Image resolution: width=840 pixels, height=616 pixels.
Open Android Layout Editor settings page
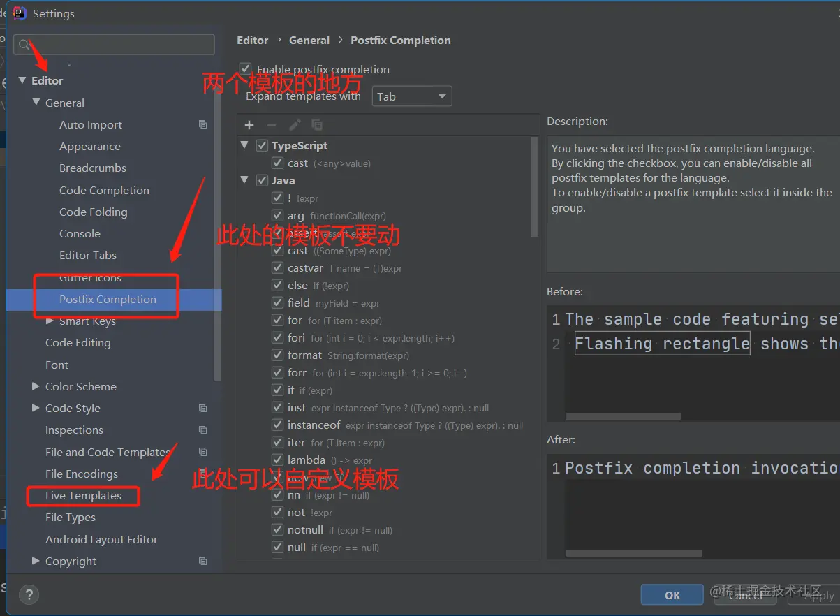(101, 539)
